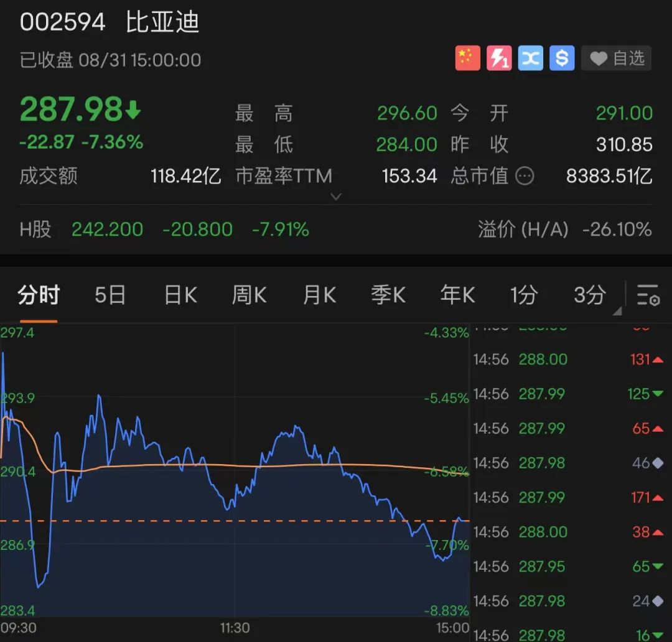Tap the 15:00 time axis label
Viewport: 672px width, 642px height.
pyautogui.click(x=452, y=628)
